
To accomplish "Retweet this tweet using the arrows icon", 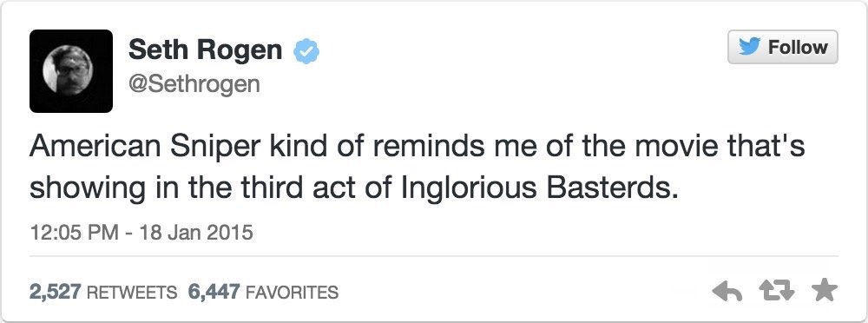I will pos(776,291).
